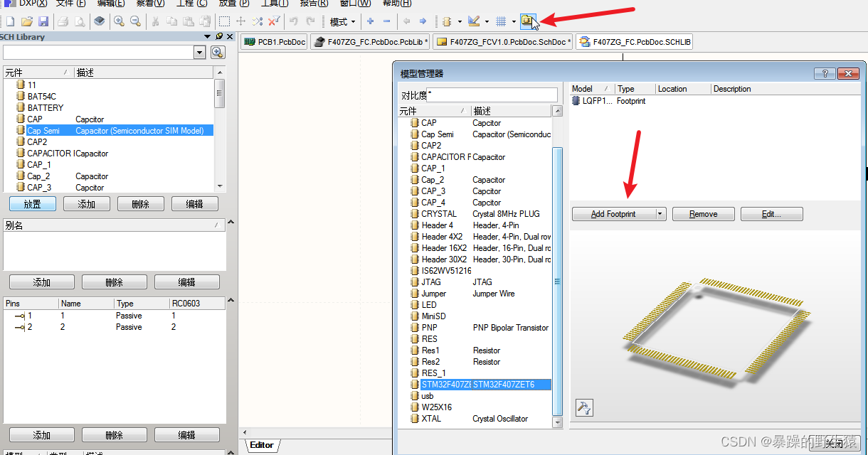Open the grid settings dropdown arrow

tap(514, 22)
